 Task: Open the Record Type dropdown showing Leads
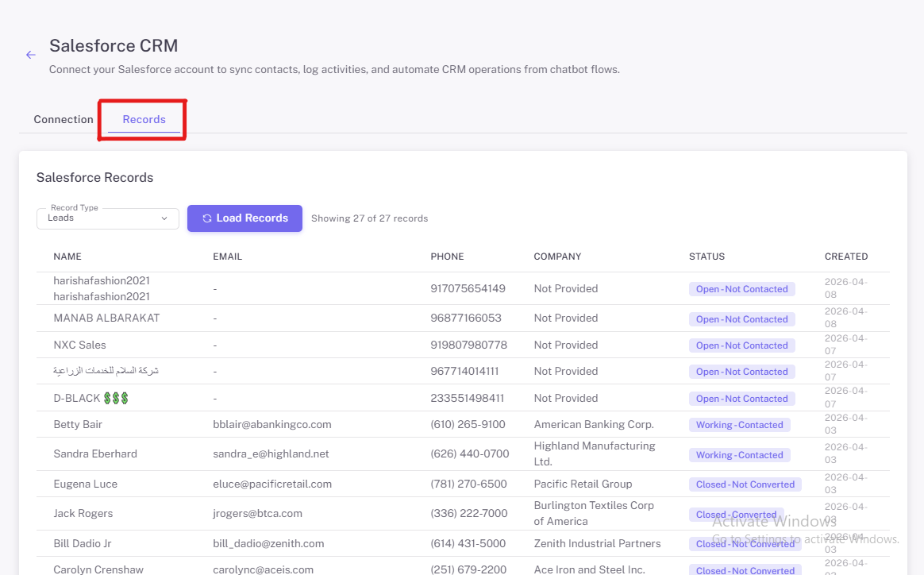[108, 218]
